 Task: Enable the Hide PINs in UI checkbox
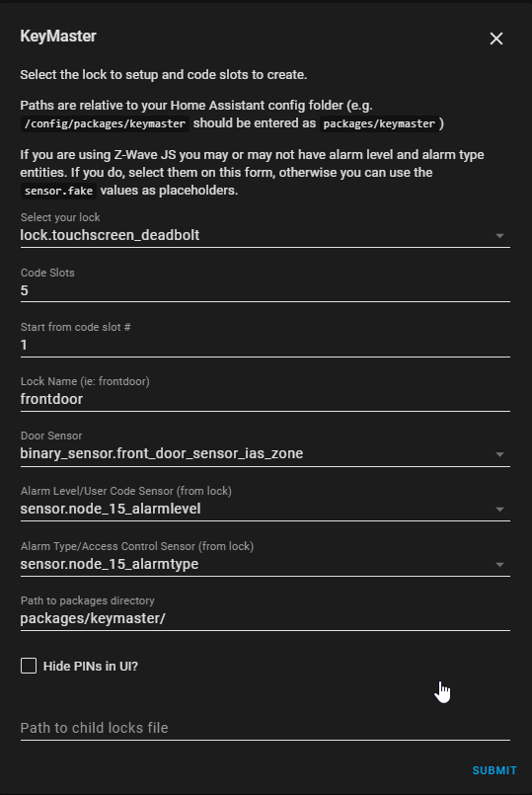[29, 666]
